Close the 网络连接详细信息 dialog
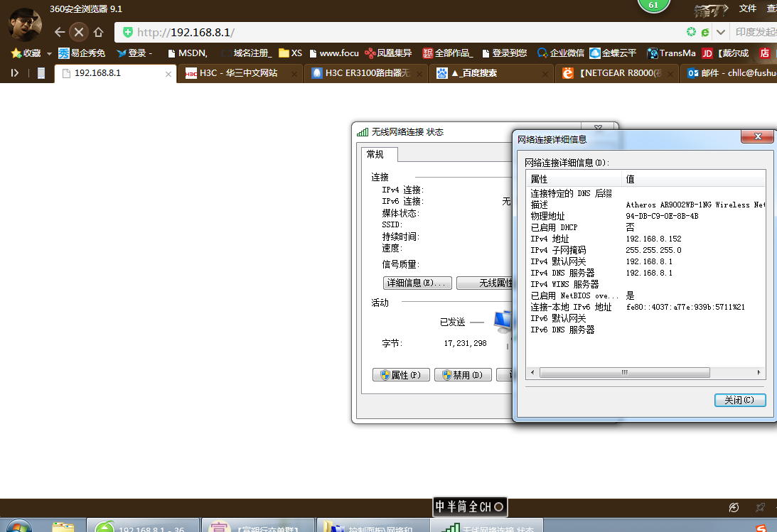 757,136
